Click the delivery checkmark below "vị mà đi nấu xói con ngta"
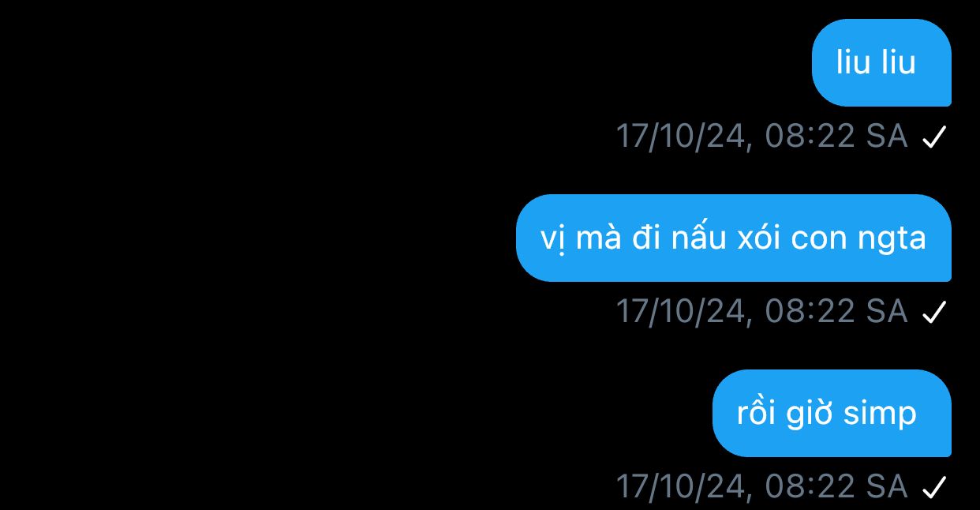980x510 pixels. pos(933,313)
